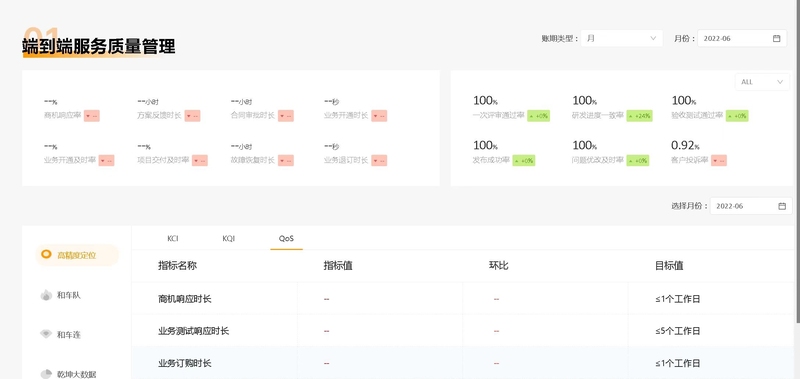Click the flame icon next to 和车队
The height and width of the screenshot is (379, 800).
[x=46, y=295]
